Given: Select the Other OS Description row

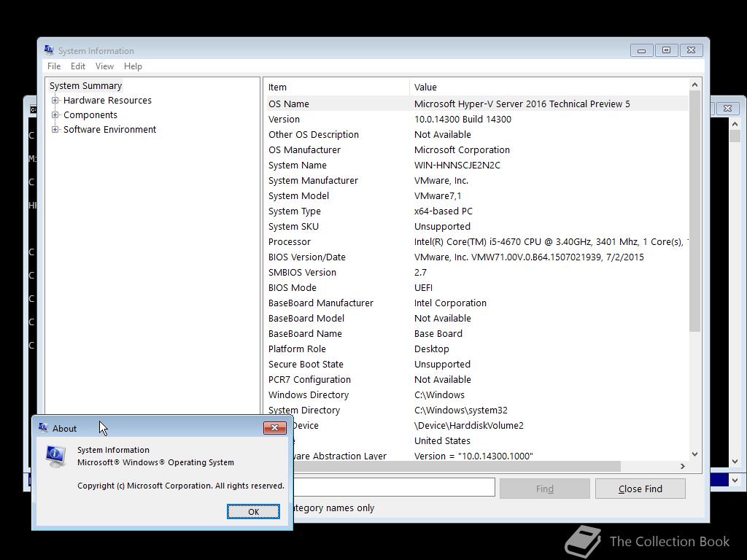Looking at the screenshot, I should pyautogui.click(x=476, y=134).
